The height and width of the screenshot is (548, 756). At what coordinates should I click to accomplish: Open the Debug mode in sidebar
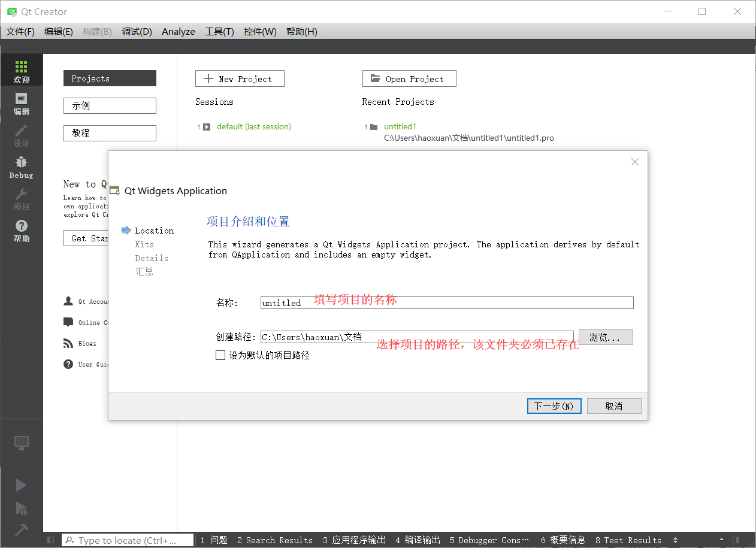(x=21, y=167)
